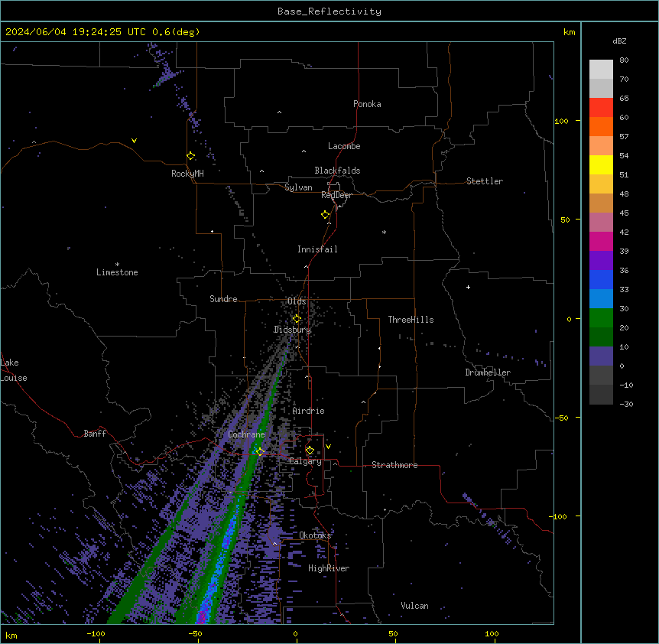Click the white asterisk above Limestone
The width and height of the screenshot is (659, 644).
point(117,265)
